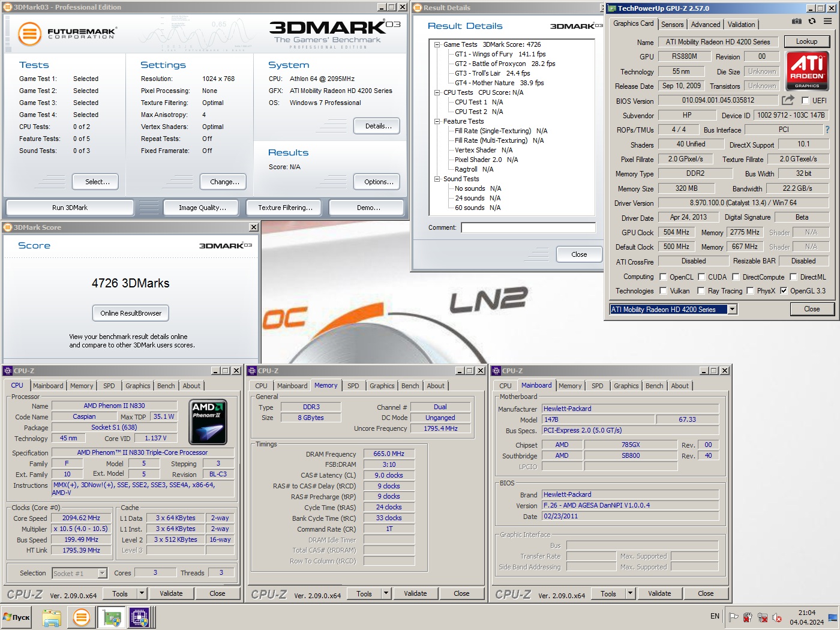Collapse the Sound Tests tree node
Viewport: 840px width, 630px height.
437,179
